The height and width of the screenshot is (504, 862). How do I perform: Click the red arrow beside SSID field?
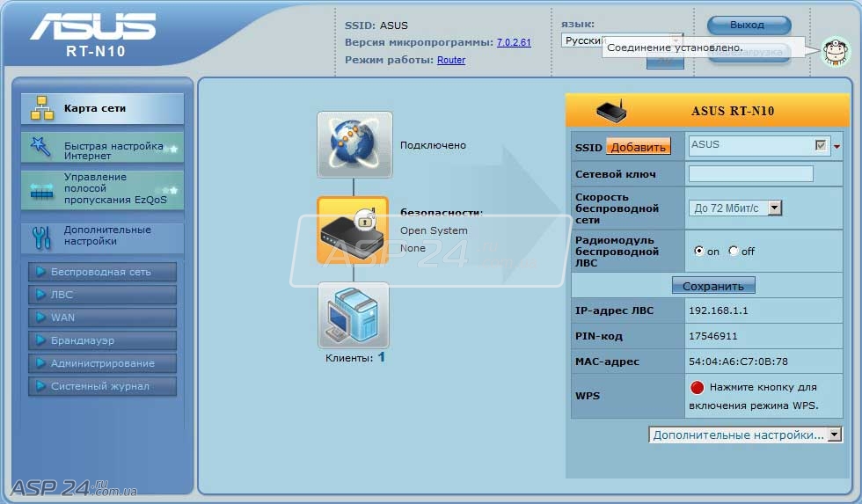click(836, 147)
